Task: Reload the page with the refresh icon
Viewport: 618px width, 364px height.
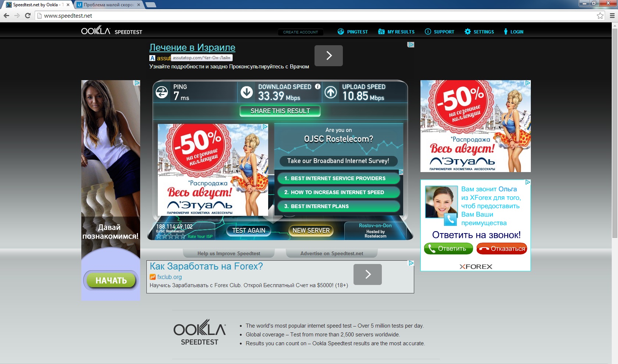Action: pos(28,15)
